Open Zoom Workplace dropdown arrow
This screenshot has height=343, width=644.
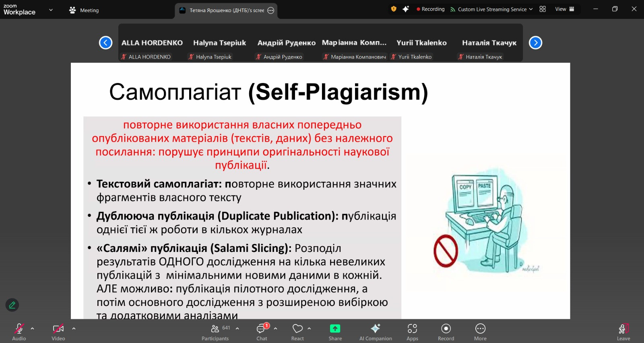tap(51, 10)
